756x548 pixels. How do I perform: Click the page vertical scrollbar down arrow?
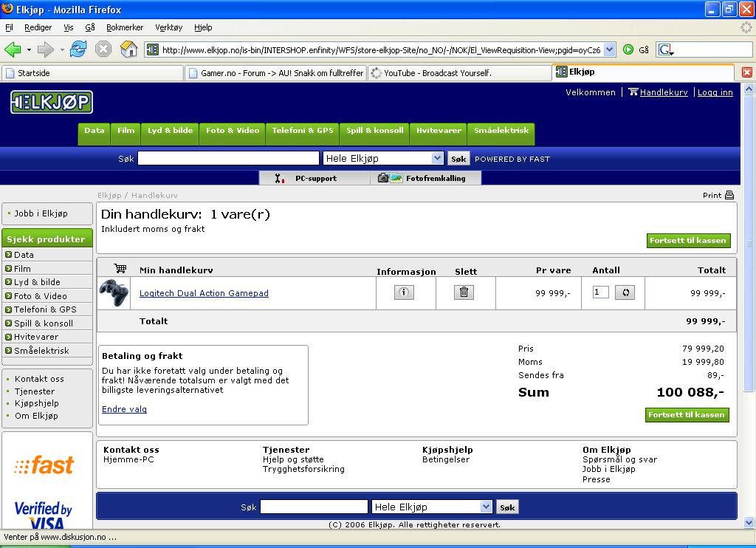[749, 522]
